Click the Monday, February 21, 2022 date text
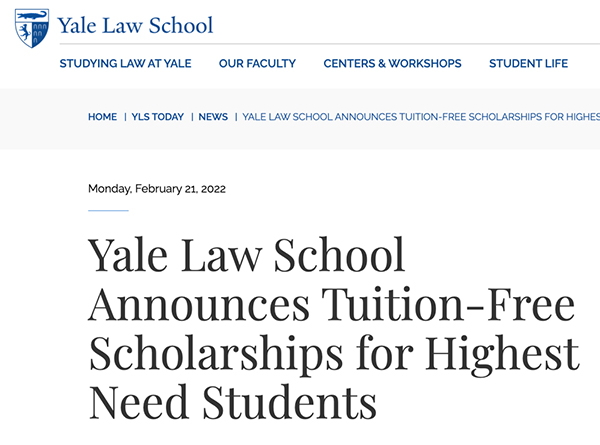Viewport: 600px width, 445px height. pos(157,189)
